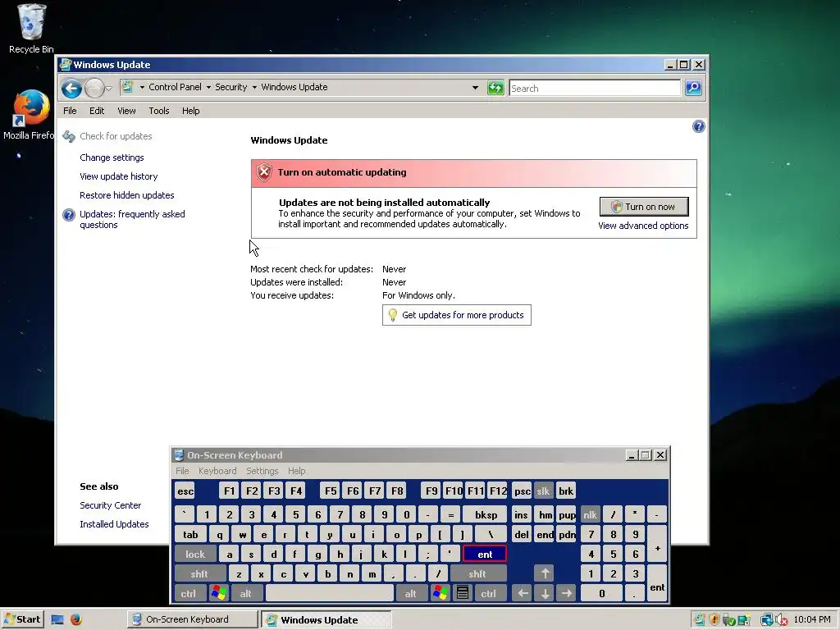Click the down arrow key

545,594
